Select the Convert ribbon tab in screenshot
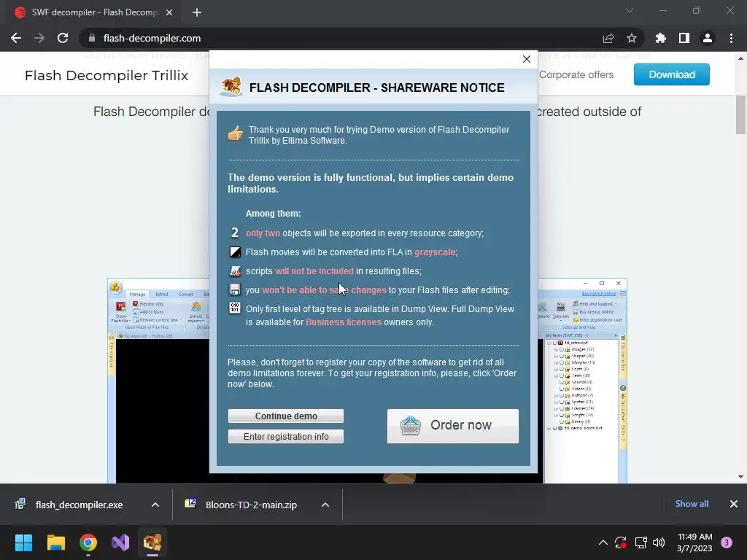The width and height of the screenshot is (747, 560). click(x=186, y=295)
